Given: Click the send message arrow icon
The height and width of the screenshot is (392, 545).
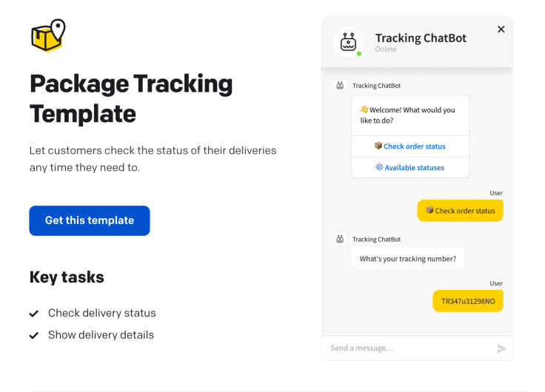Looking at the screenshot, I should pyautogui.click(x=501, y=348).
